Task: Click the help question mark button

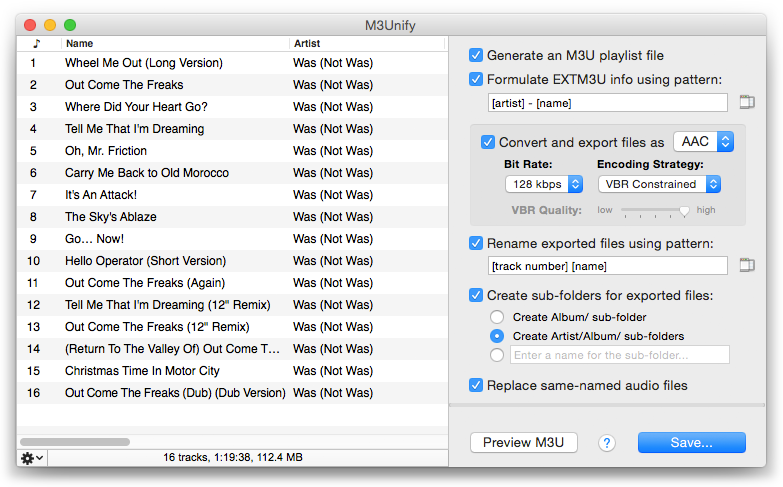Action: 607,443
